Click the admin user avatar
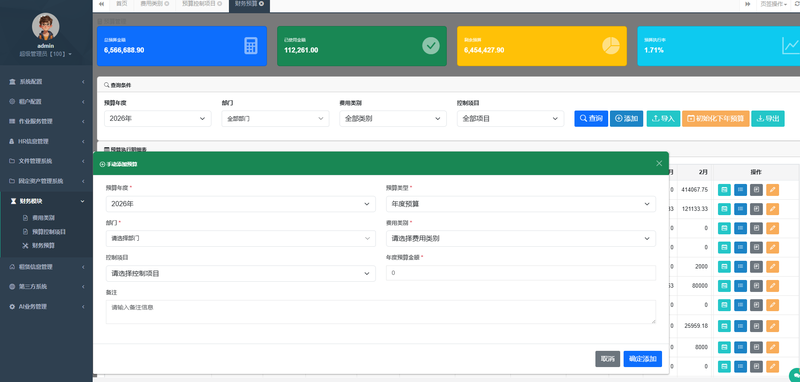The image size is (800, 382). (x=45, y=27)
